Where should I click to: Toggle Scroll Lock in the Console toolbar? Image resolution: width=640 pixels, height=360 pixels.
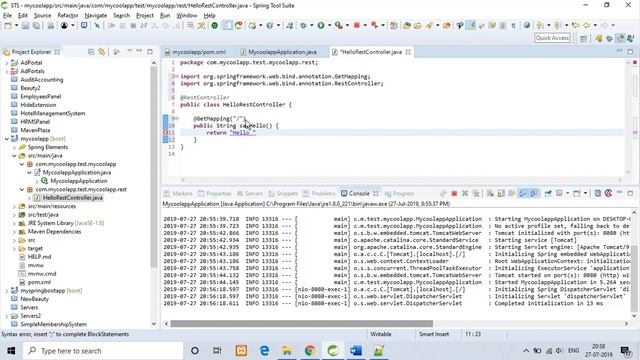point(501,193)
